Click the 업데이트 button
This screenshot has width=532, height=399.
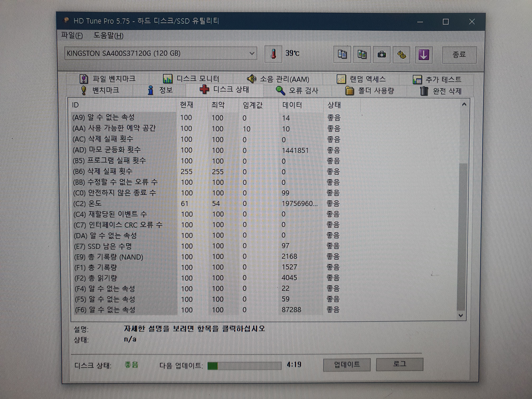(347, 365)
